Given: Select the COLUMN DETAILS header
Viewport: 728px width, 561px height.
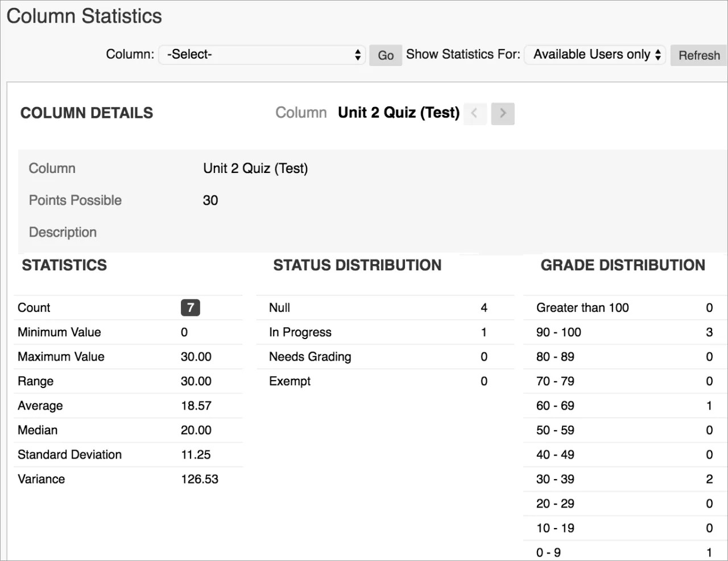Looking at the screenshot, I should pyautogui.click(x=86, y=113).
